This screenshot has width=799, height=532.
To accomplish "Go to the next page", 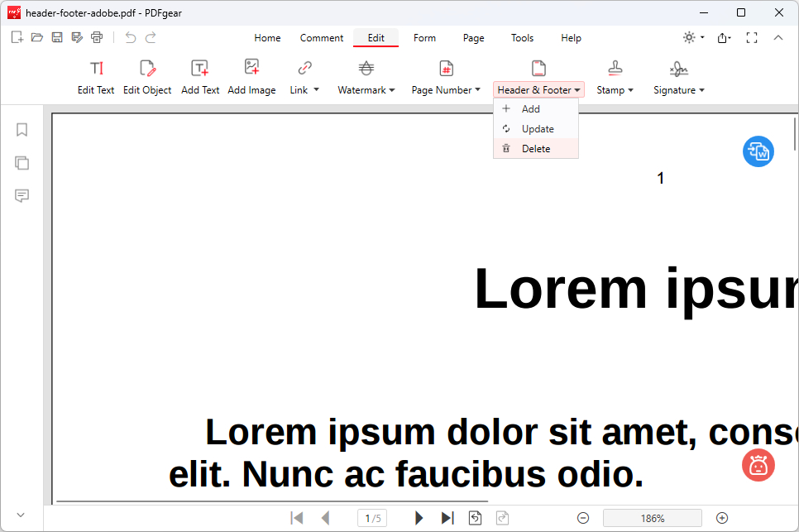I will click(x=419, y=518).
